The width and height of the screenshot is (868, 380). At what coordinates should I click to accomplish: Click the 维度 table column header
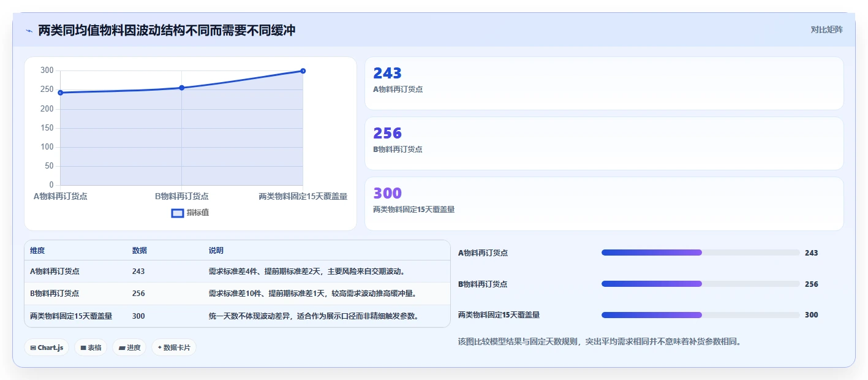click(37, 251)
